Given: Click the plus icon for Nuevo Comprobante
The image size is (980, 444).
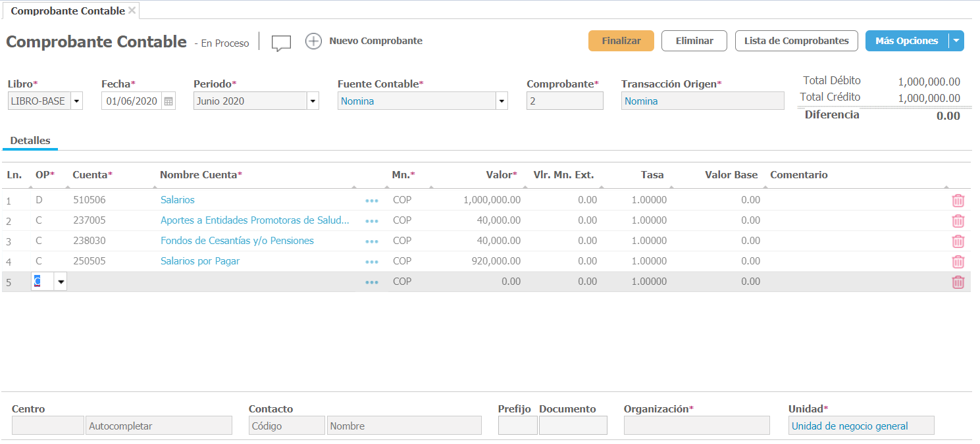Looking at the screenshot, I should pyautogui.click(x=313, y=41).
